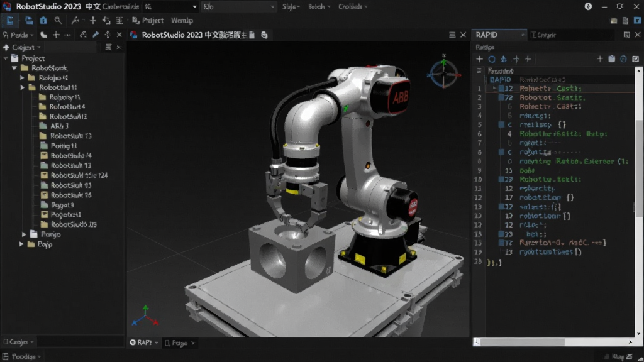Screen dimensions: 644x362
Task: Collapse the root Project tree node
Action: 5,58
